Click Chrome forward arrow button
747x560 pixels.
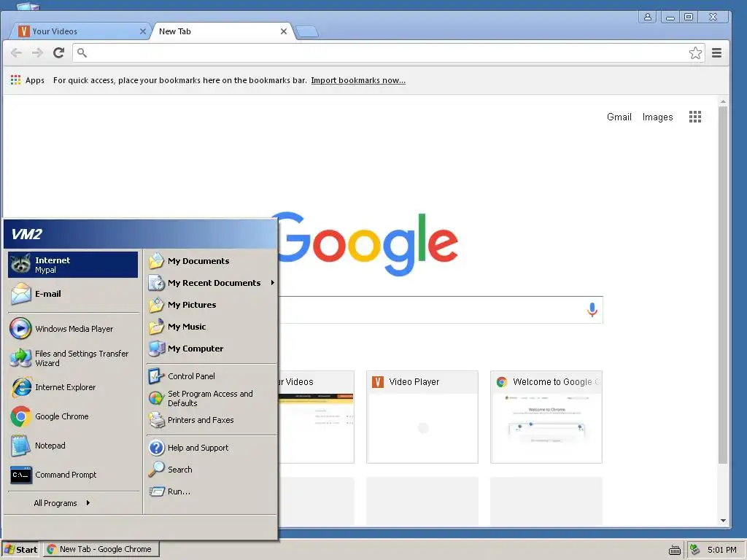coord(37,52)
